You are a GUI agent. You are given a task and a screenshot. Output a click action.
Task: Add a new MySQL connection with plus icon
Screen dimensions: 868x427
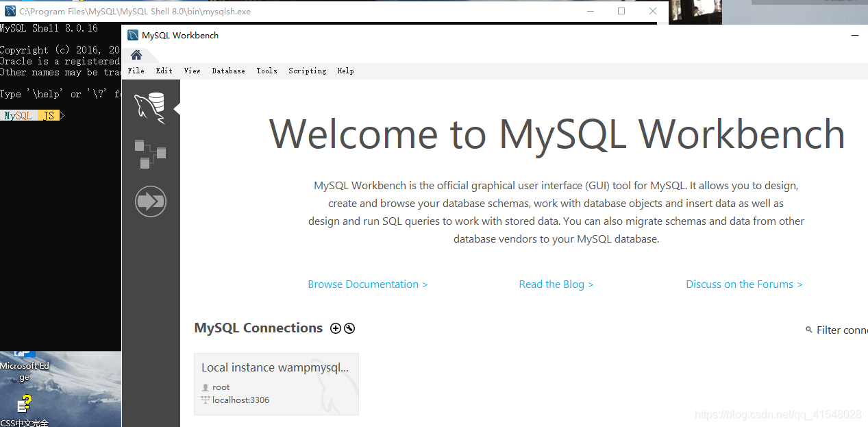pos(335,328)
